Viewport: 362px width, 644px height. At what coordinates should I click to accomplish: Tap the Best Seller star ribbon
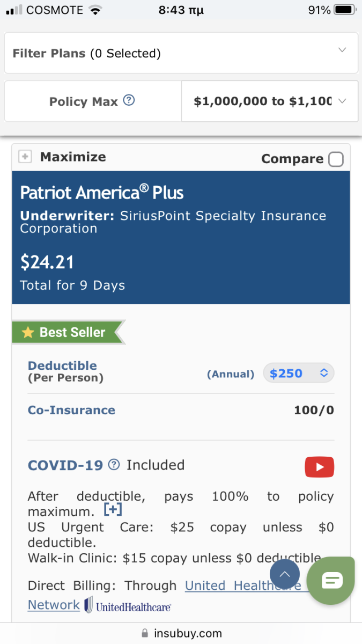(x=67, y=332)
